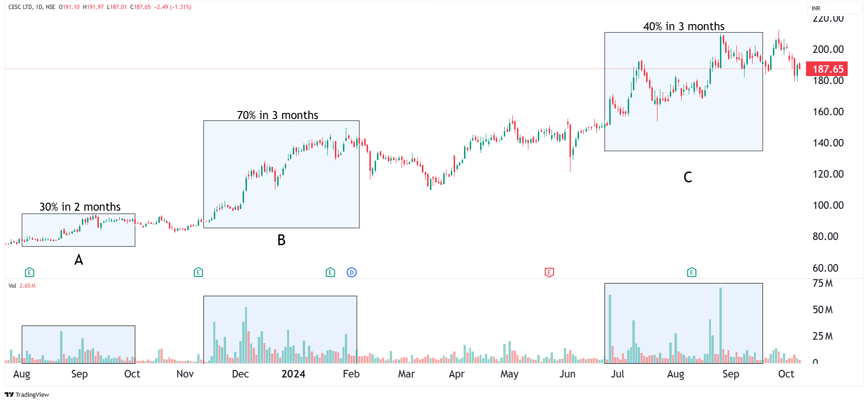868x403 pixels.
Task: Click the 200.00 level on the price axis
Action: (828, 49)
